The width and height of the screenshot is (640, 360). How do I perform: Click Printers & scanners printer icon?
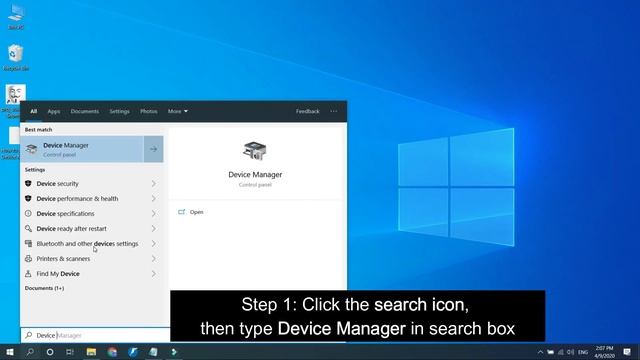coord(28,259)
